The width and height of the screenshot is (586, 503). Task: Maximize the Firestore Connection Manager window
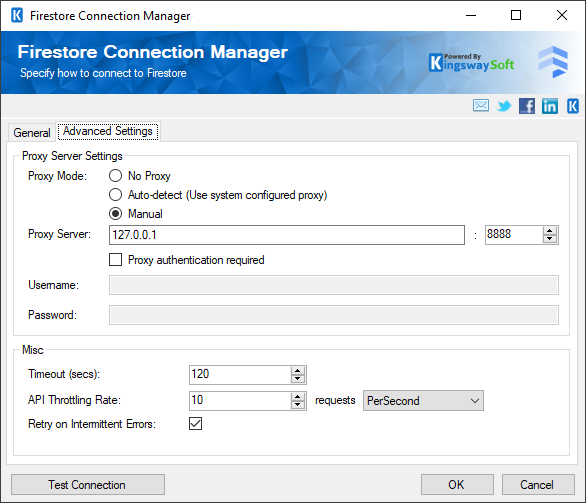(516, 15)
